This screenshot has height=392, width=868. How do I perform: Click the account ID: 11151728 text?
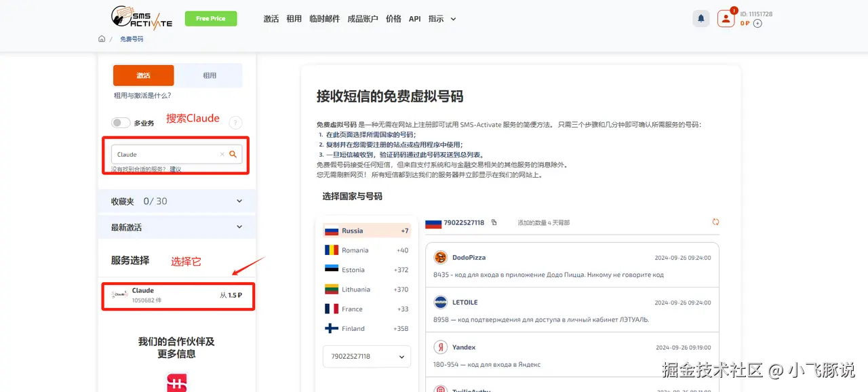click(756, 14)
